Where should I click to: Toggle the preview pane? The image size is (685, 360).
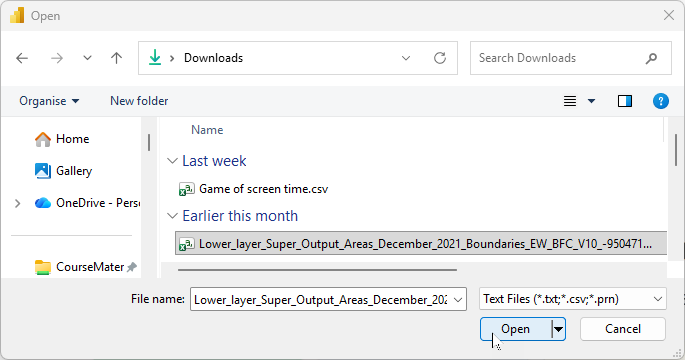coord(625,101)
